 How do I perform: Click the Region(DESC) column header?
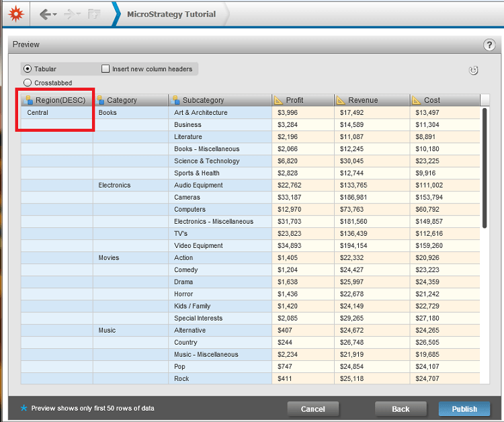(x=57, y=100)
